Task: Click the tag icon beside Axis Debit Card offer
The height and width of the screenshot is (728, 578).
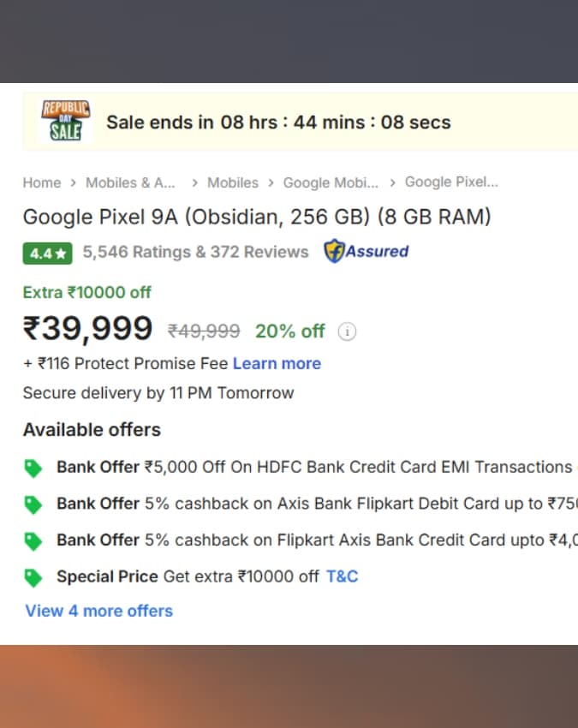Action: 33,504
